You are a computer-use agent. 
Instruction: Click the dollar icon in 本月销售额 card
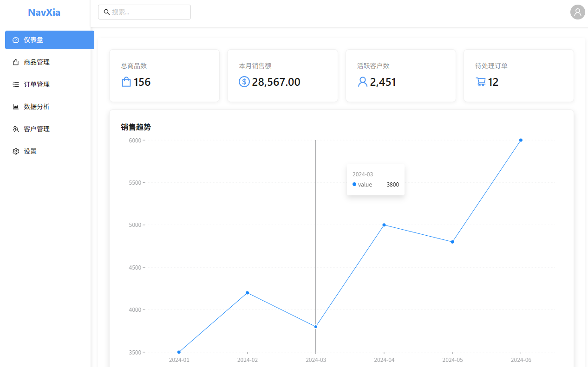coord(244,82)
